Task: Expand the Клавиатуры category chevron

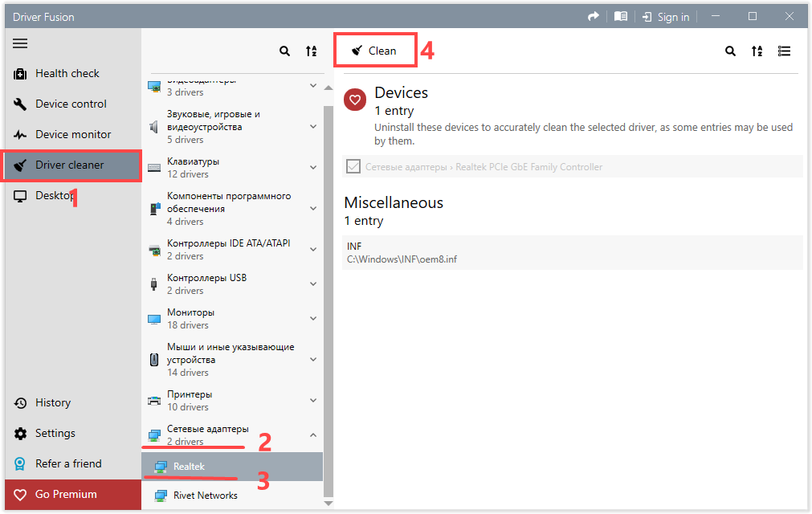Action: click(313, 168)
